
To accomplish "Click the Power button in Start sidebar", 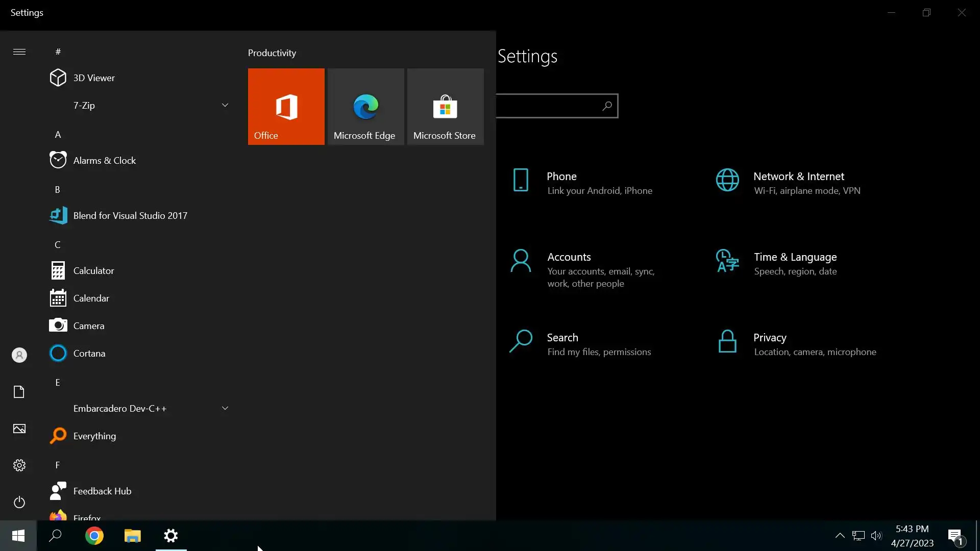I will (x=19, y=503).
